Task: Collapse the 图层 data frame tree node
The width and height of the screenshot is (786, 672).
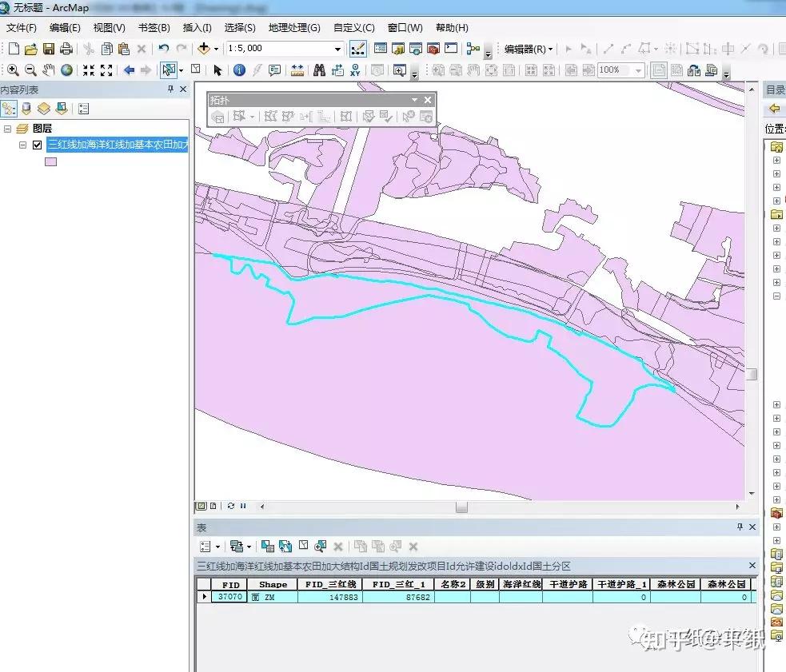Action: 7,129
